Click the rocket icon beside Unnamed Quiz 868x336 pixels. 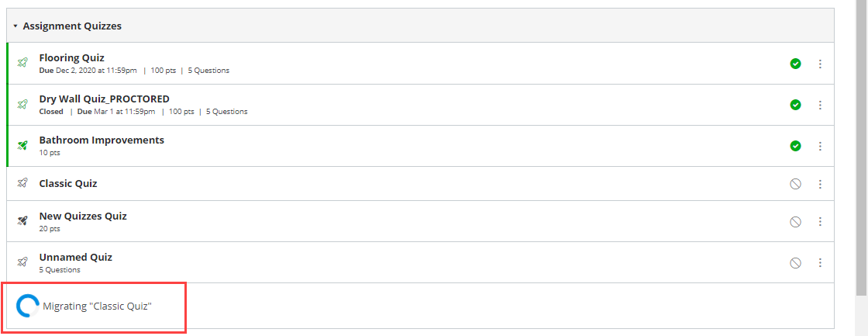point(22,262)
